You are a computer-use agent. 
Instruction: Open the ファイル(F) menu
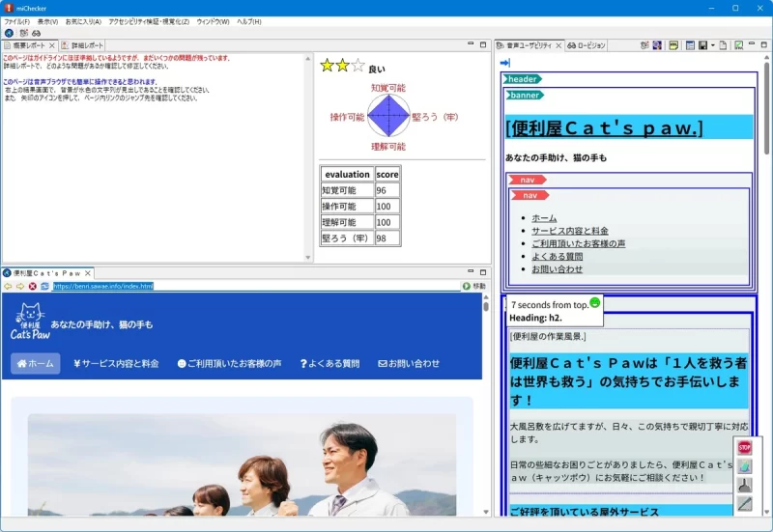point(16,21)
